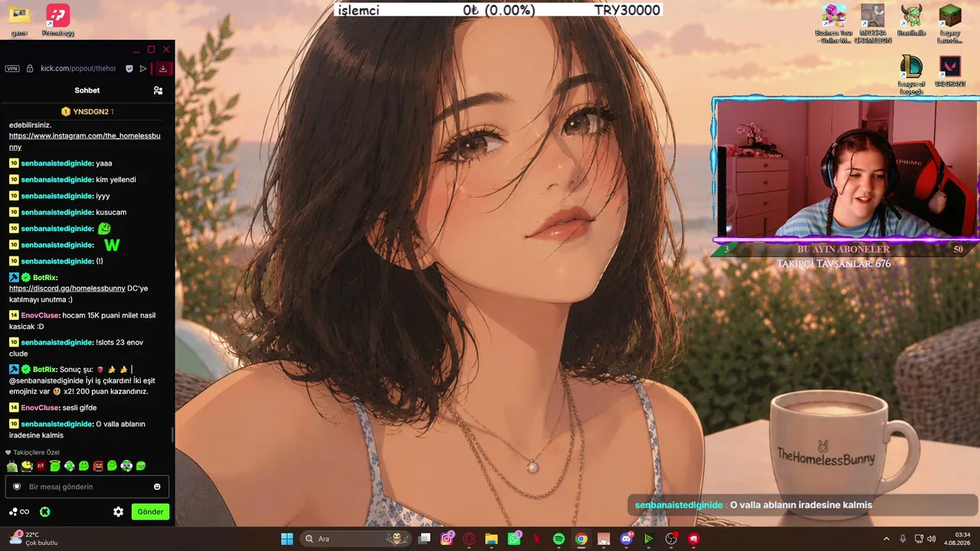980x551 pixels.
Task: Click the microphone icon in system tray
Action: (x=903, y=539)
